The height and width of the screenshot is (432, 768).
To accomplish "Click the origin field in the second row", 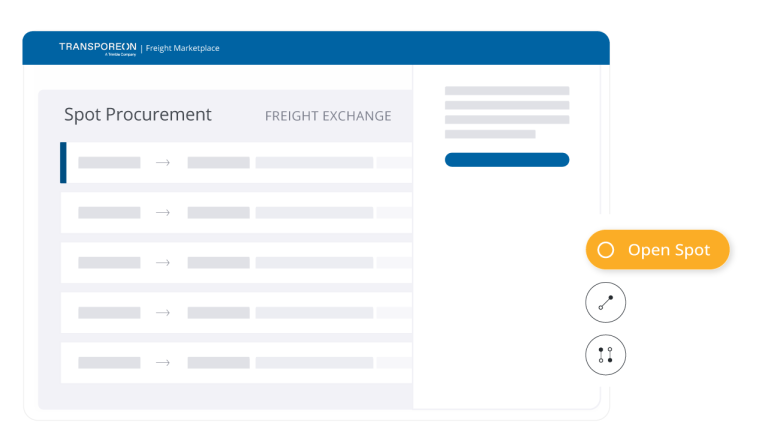I will pos(109,213).
